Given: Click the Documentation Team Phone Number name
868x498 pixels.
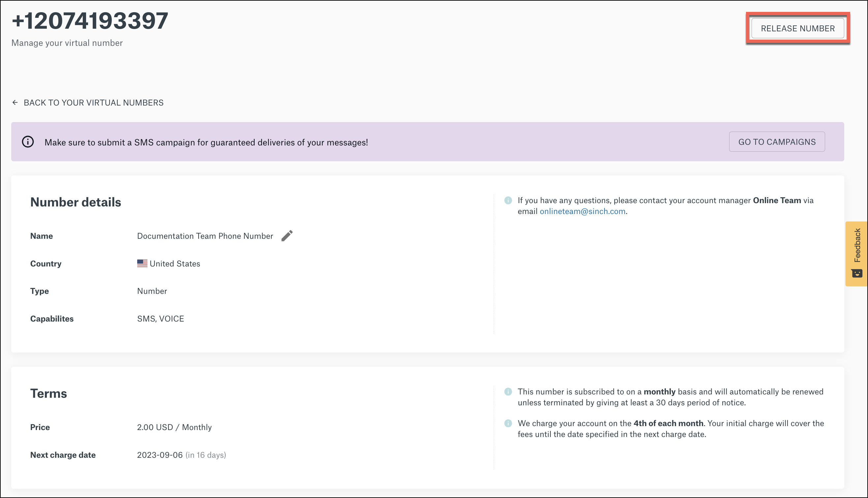Looking at the screenshot, I should pos(205,236).
